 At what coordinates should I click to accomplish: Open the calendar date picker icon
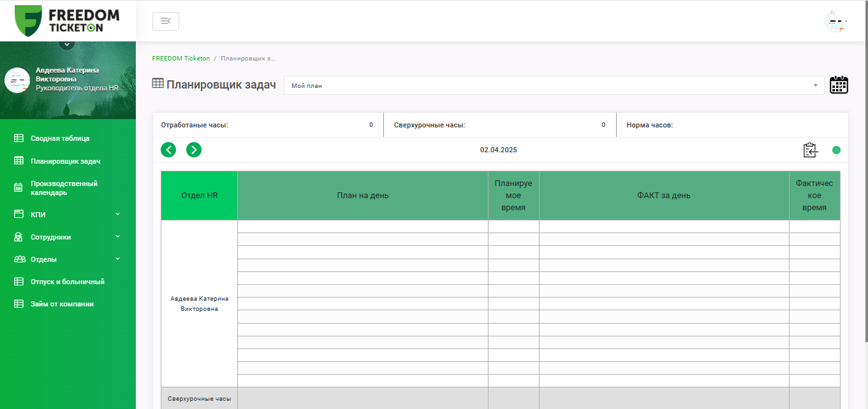(839, 85)
